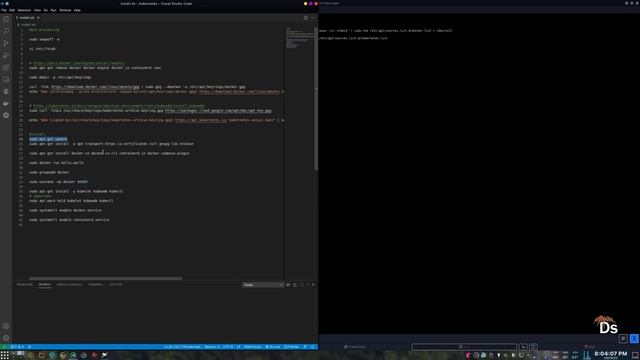Open the 8:04:07 PM clock
Image resolution: width=640 pixels, height=360 pixels.
pos(611,354)
